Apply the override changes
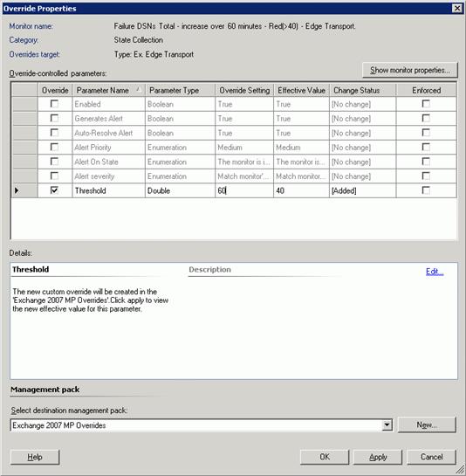This screenshot has width=466, height=476. (378, 457)
